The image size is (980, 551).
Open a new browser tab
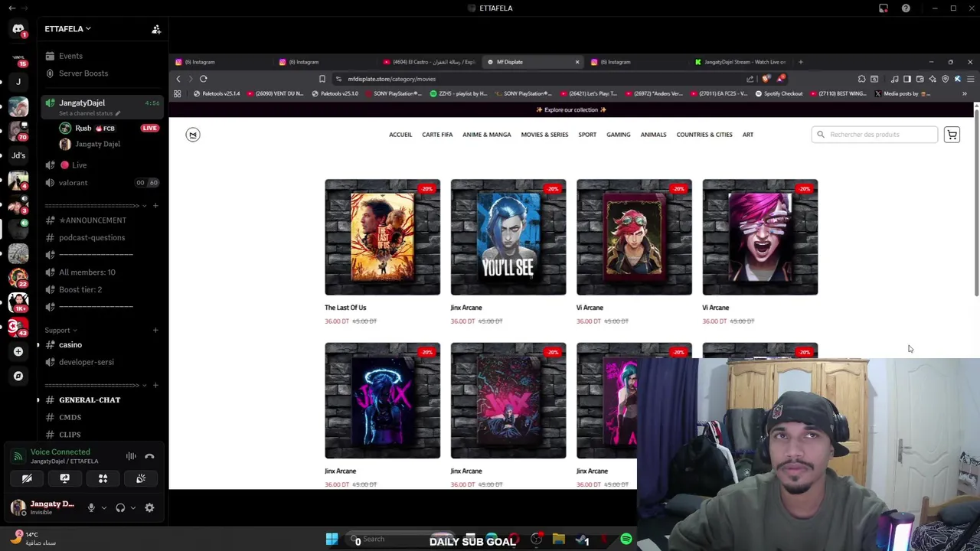[801, 62]
